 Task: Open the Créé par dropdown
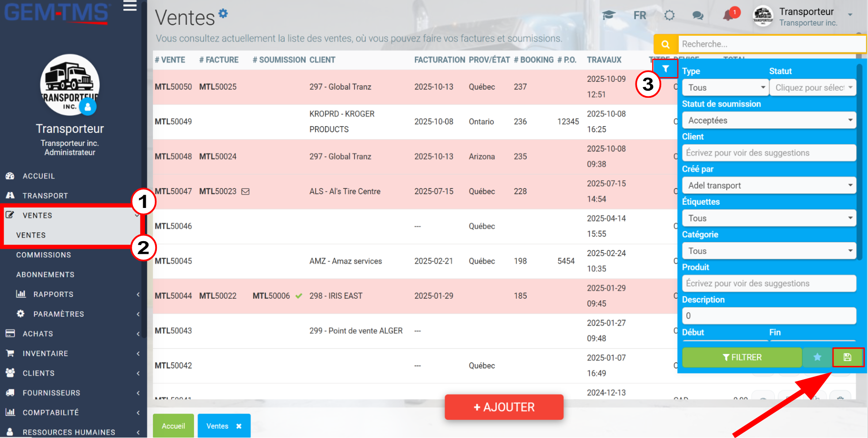tap(769, 185)
